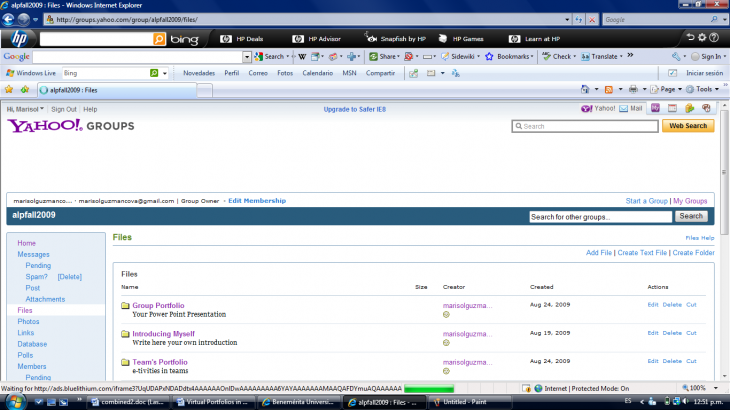
Task: Click the browser Back arrow button
Action: coord(8,20)
